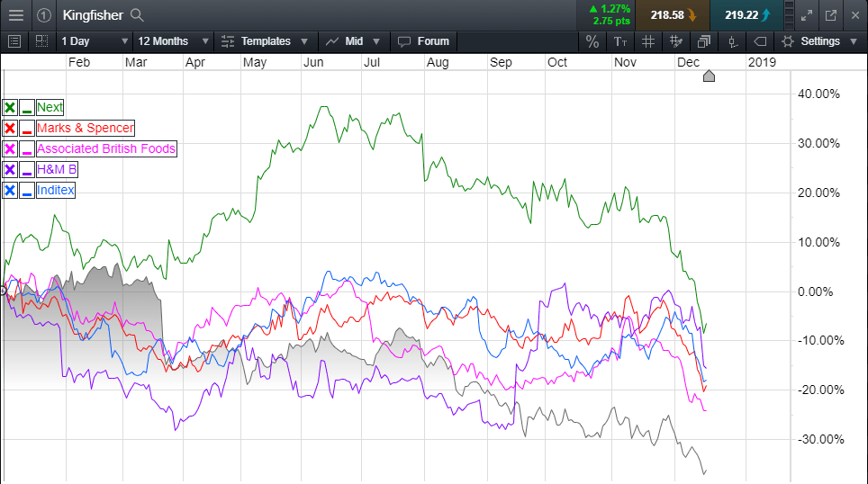This screenshot has width=868, height=484.
Task: Click the dotted-squares chart layout icon
Action: [x=41, y=40]
